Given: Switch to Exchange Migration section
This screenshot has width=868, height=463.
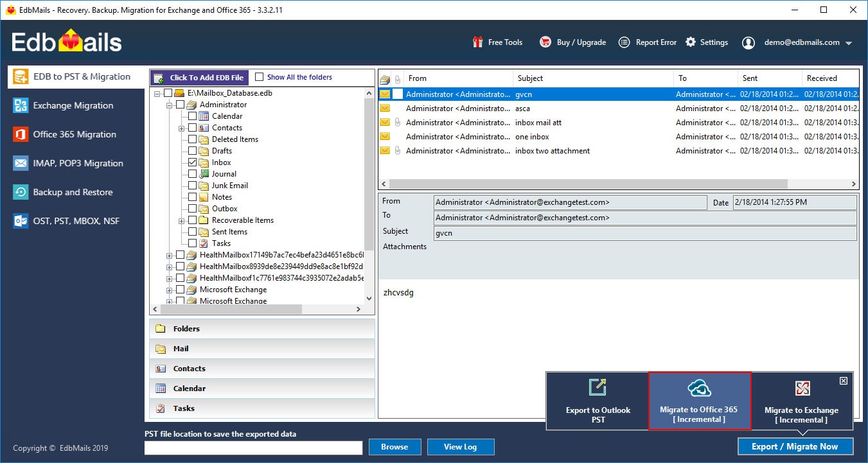Looking at the screenshot, I should pyautogui.click(x=73, y=105).
